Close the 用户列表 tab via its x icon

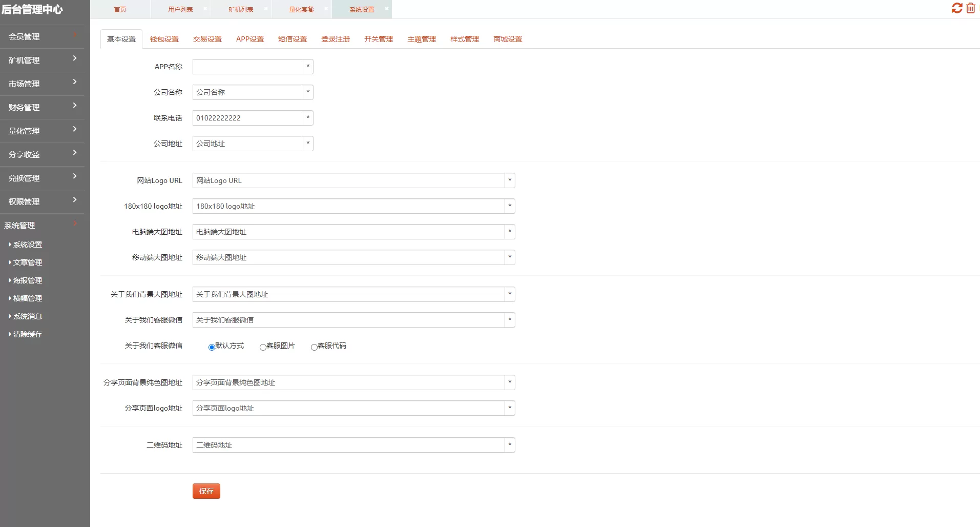point(205,9)
